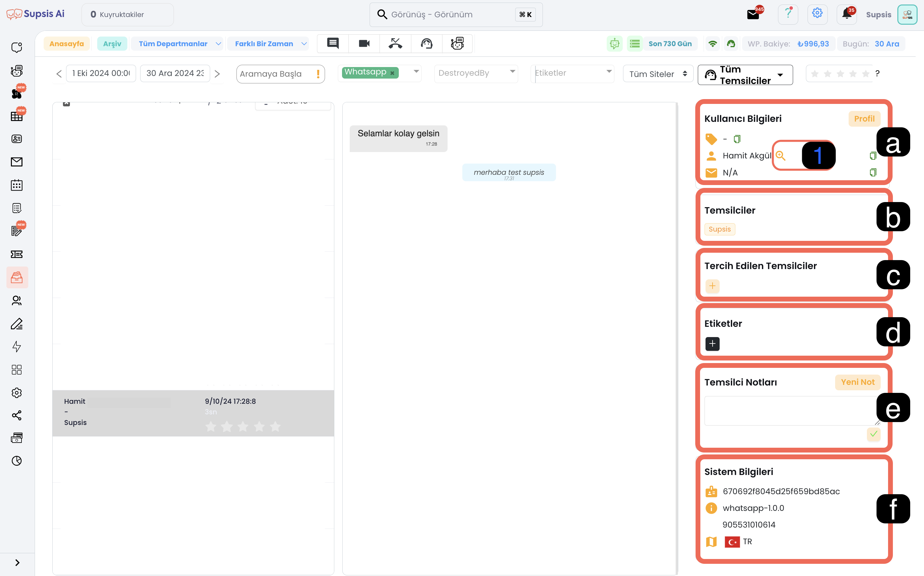Click the Aramaya Başla search field

[x=280, y=74]
